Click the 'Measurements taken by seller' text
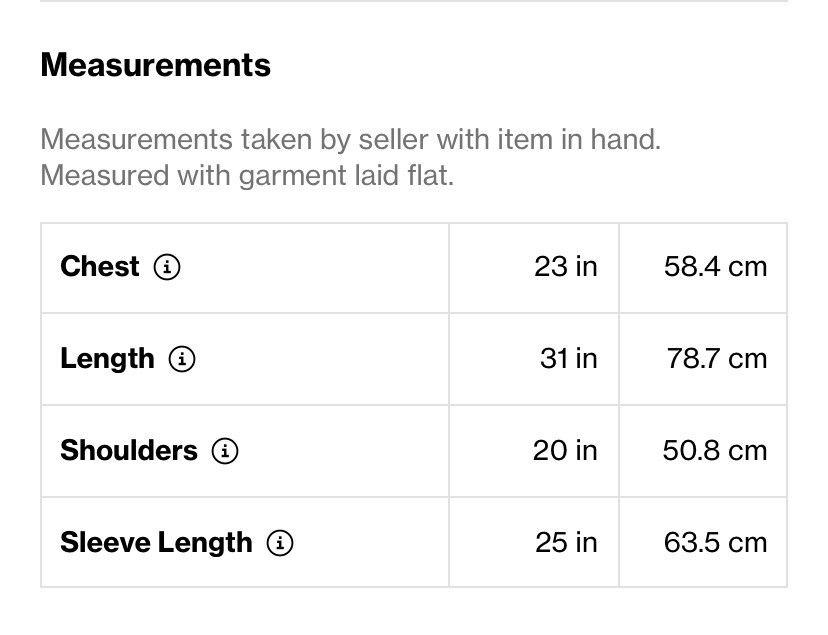Screen dimensions: 828x635 pos(351,140)
